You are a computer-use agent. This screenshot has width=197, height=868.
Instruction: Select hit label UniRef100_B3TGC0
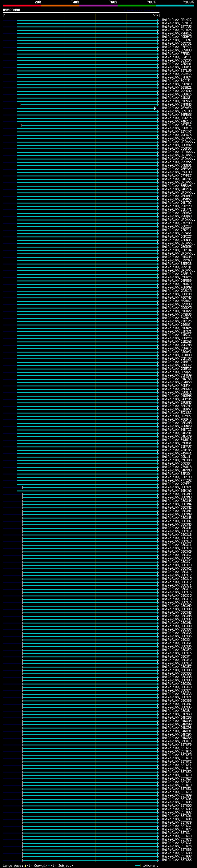(x=177, y=846)
